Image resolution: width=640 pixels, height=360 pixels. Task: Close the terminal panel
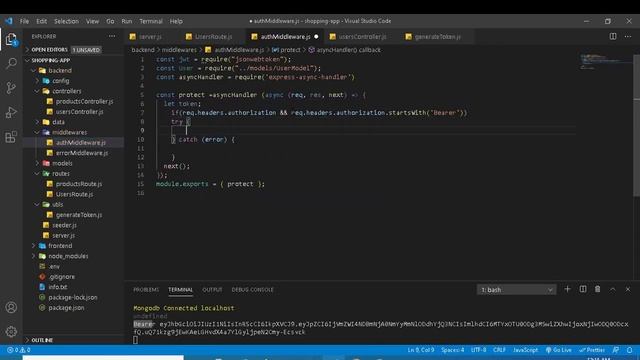(628, 289)
